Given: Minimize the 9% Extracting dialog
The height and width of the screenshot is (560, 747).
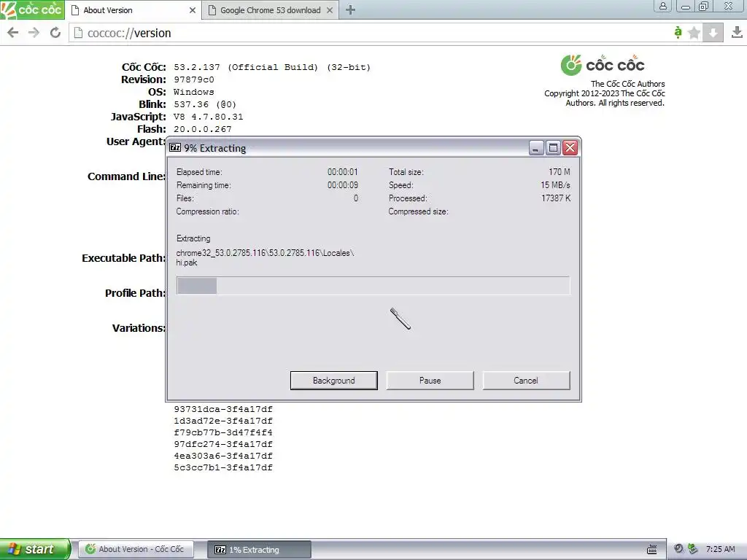Looking at the screenshot, I should (536, 148).
